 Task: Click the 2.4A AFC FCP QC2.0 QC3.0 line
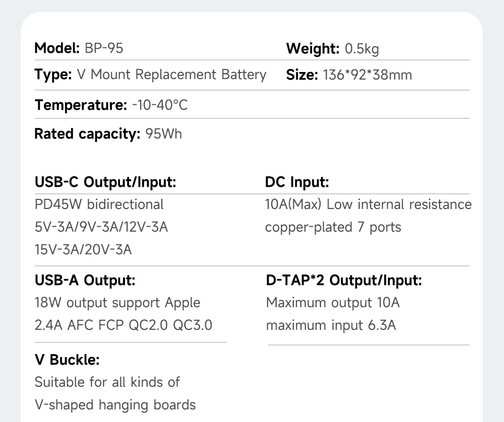[x=123, y=325]
